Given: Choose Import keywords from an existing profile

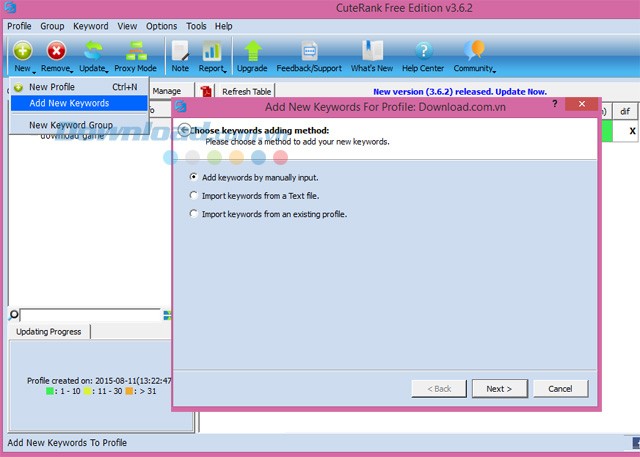Looking at the screenshot, I should tap(194, 213).
